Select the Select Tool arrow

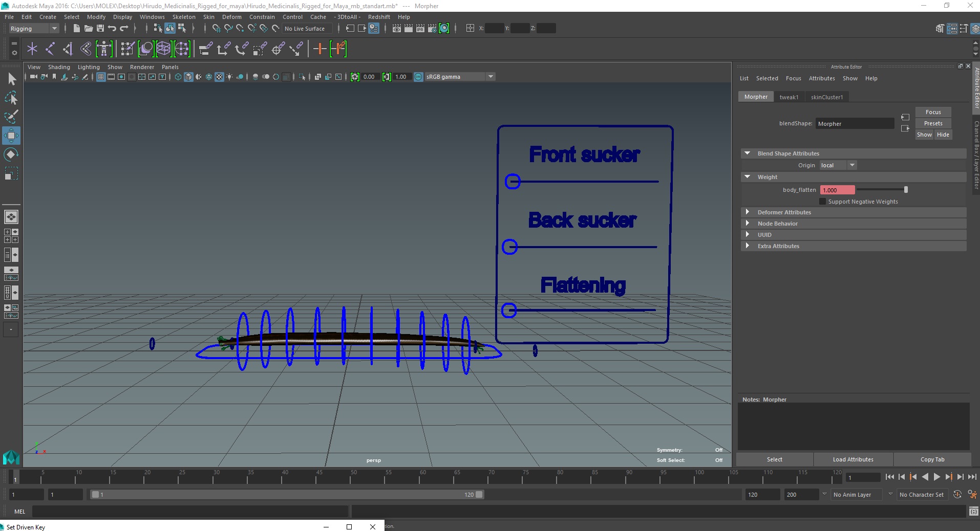pyautogui.click(x=12, y=79)
